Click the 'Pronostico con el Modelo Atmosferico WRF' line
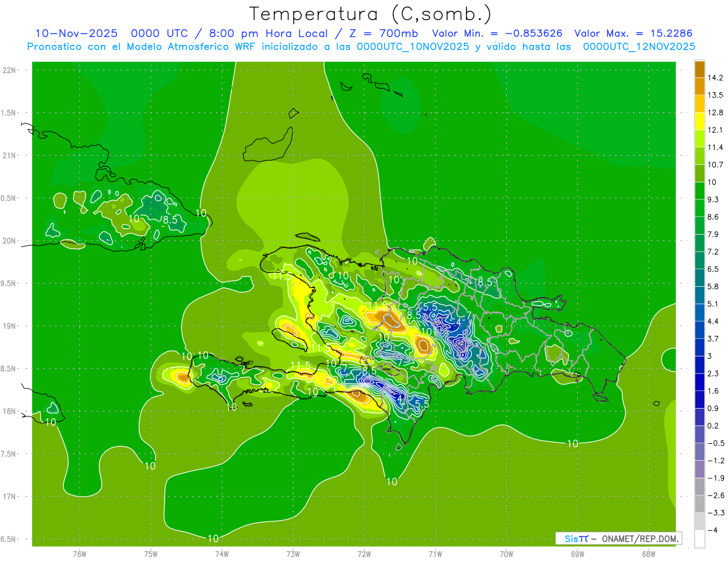This screenshot has width=728, height=562. 361,47
